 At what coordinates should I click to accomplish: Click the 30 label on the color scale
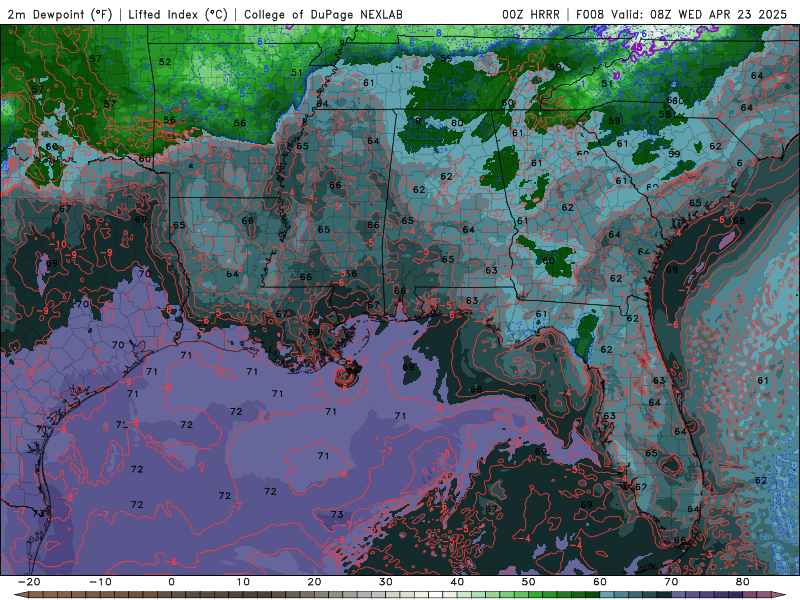point(386,582)
